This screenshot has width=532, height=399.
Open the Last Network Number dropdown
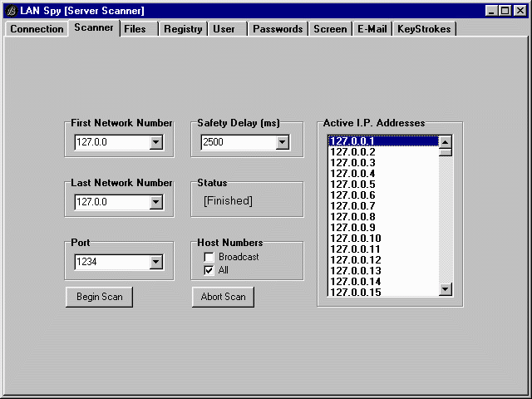click(x=155, y=202)
